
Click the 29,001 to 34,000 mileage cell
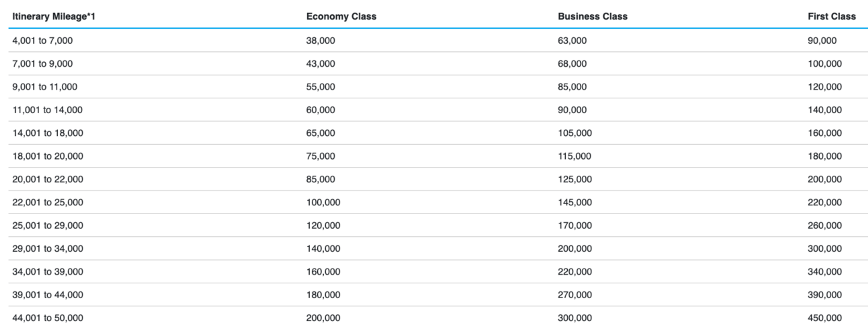(x=48, y=249)
